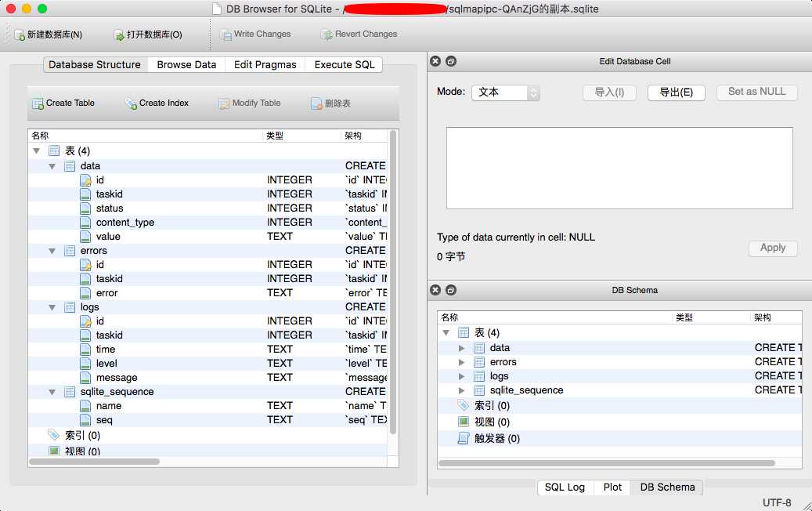Collapse the errors table in the Database Structure tree
812x511 pixels.
coord(52,251)
